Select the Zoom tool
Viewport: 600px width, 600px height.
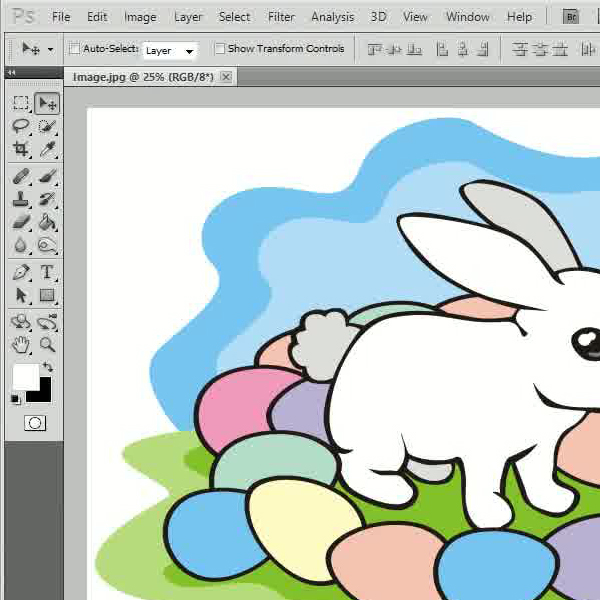click(x=47, y=345)
